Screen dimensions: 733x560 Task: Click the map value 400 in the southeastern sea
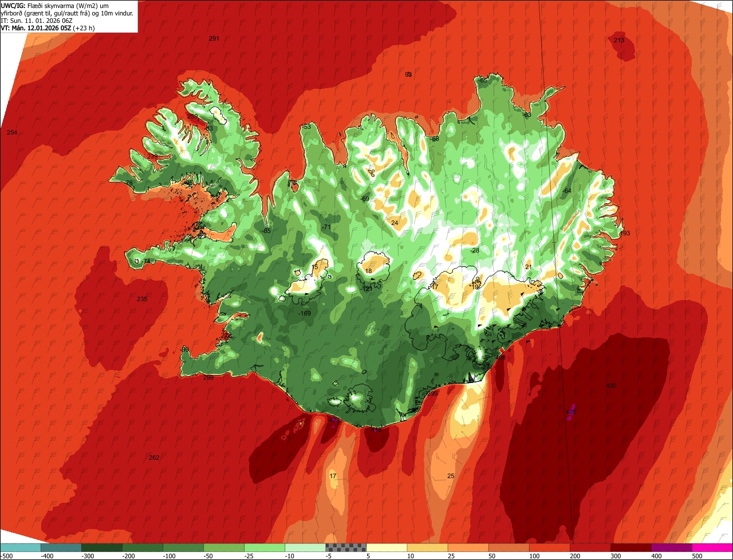[611, 386]
